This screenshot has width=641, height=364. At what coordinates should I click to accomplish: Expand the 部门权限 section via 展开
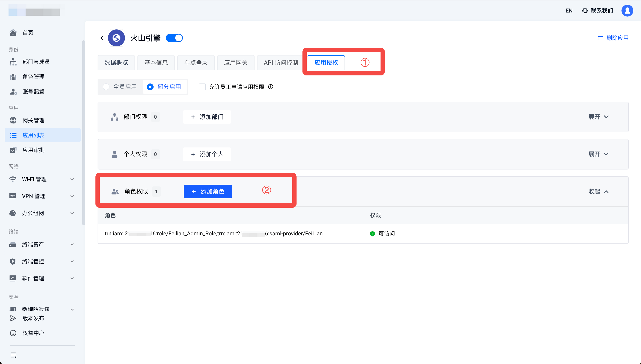click(598, 117)
